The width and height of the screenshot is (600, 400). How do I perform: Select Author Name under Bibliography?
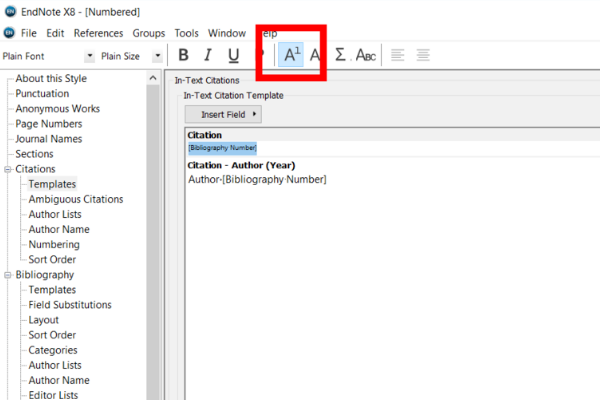pyautogui.click(x=59, y=380)
